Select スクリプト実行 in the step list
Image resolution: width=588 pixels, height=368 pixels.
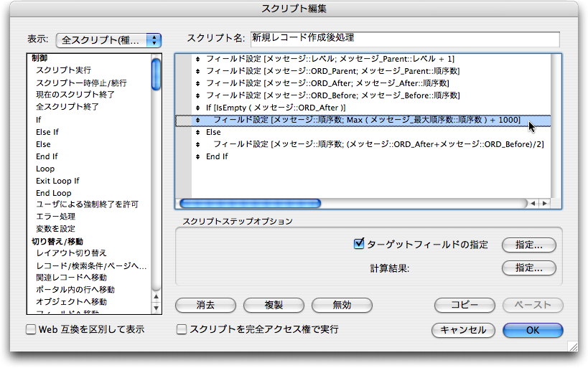click(63, 70)
